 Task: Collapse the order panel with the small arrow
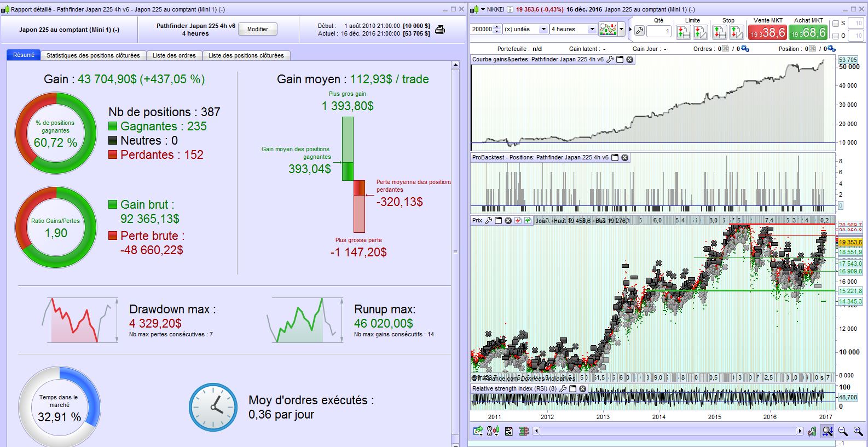(630, 30)
